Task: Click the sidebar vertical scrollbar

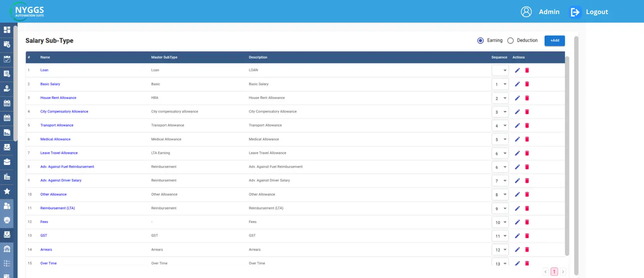Action: point(15,84)
